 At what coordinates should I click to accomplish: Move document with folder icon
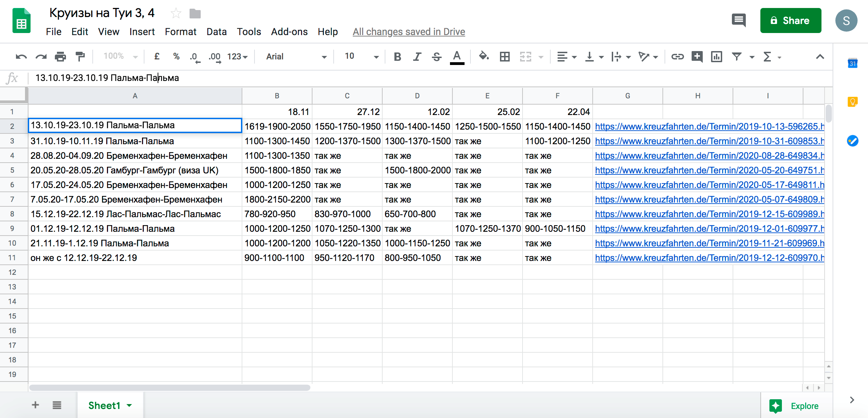pos(195,14)
